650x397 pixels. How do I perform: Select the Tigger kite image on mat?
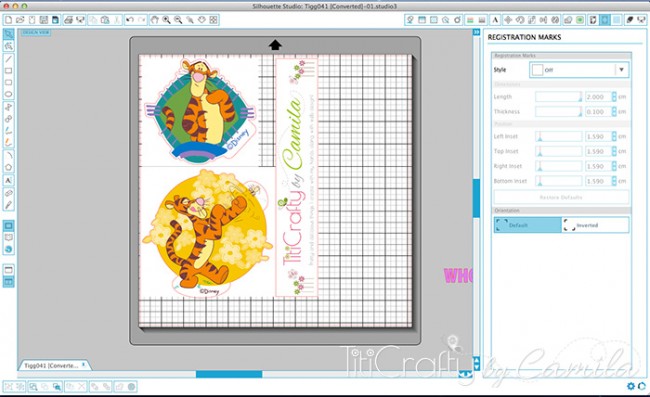tap(201, 110)
